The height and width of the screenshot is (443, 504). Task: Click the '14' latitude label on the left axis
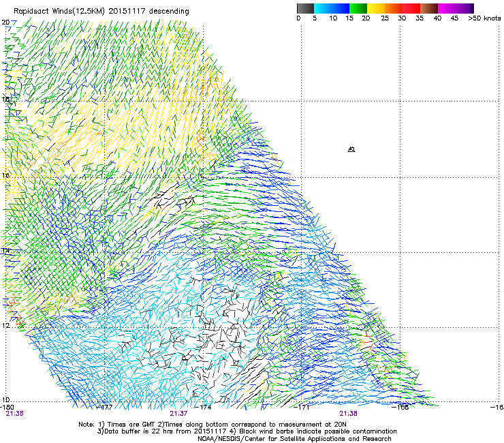5,250
